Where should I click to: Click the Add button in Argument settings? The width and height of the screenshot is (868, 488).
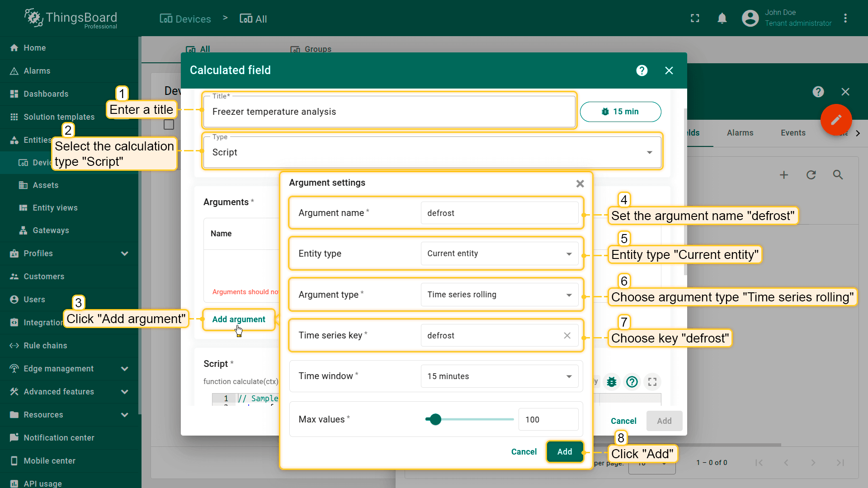(x=564, y=451)
